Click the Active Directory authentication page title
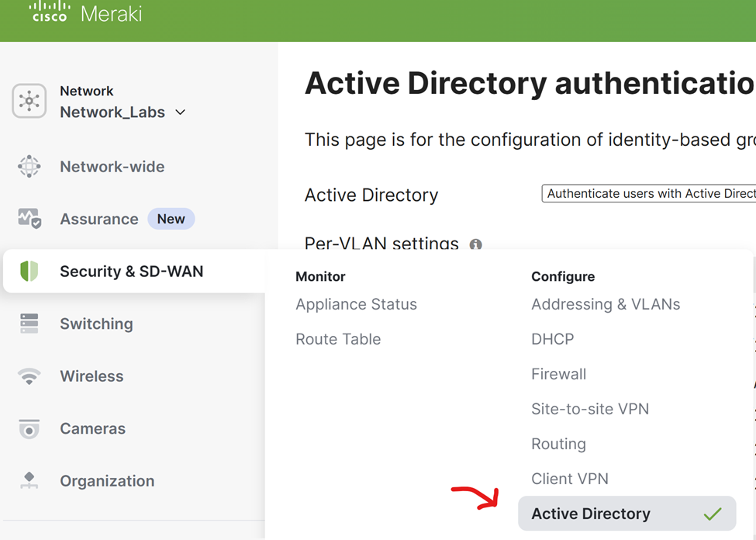Image resolution: width=756 pixels, height=540 pixels. [530, 83]
